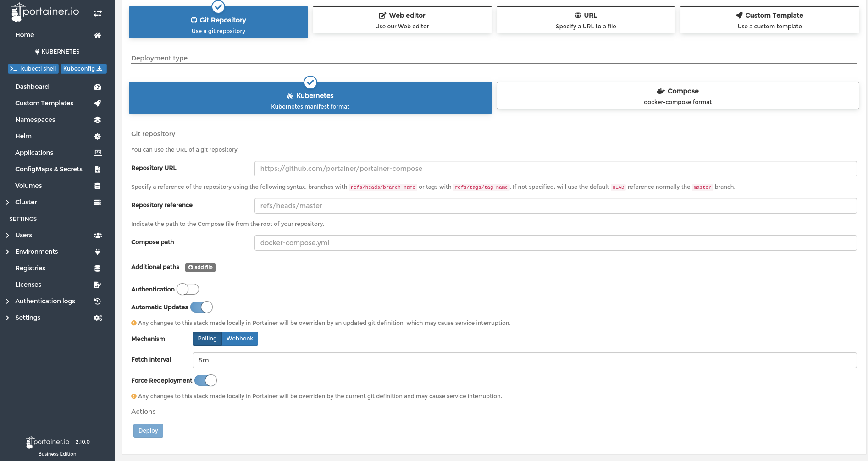868x461 pixels.
Task: Expand the Environments menu chevron
Action: (x=7, y=252)
